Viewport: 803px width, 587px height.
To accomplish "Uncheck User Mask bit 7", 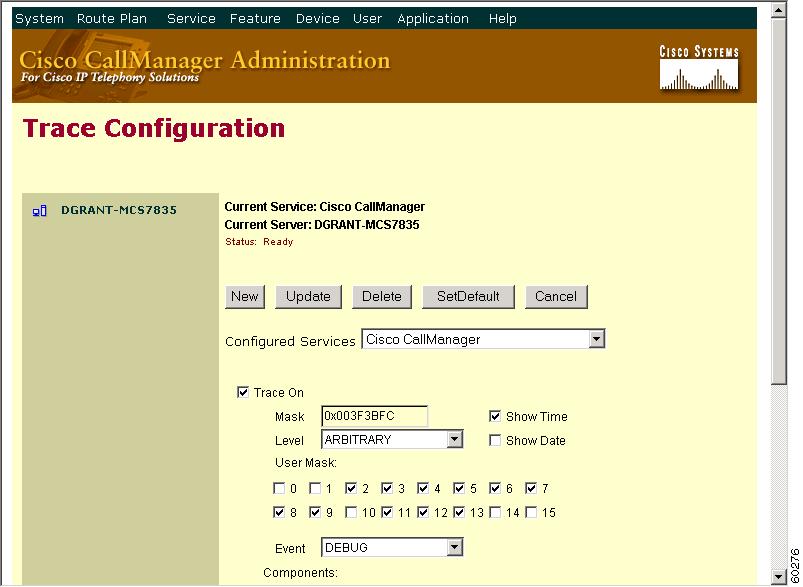I will point(531,488).
